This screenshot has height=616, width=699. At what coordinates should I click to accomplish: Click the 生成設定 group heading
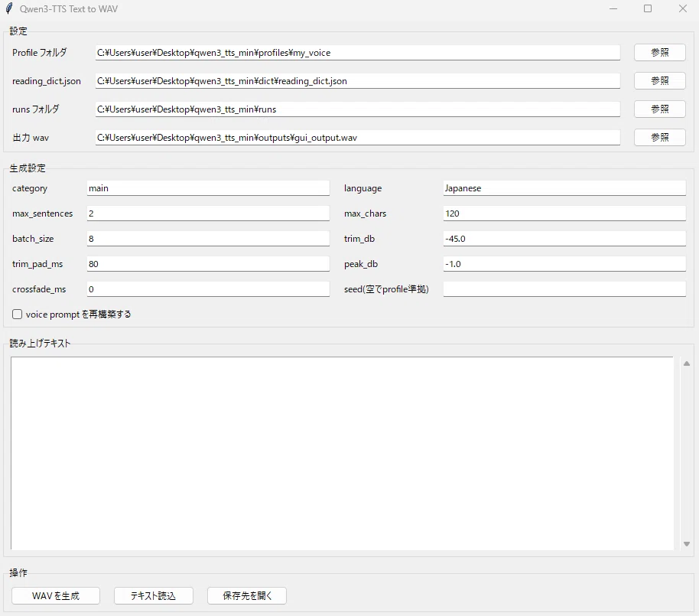coord(28,168)
